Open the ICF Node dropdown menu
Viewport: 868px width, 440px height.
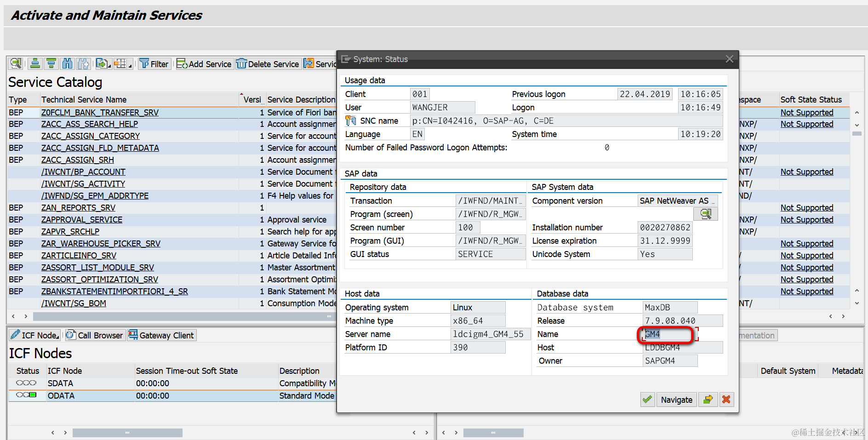click(34, 335)
